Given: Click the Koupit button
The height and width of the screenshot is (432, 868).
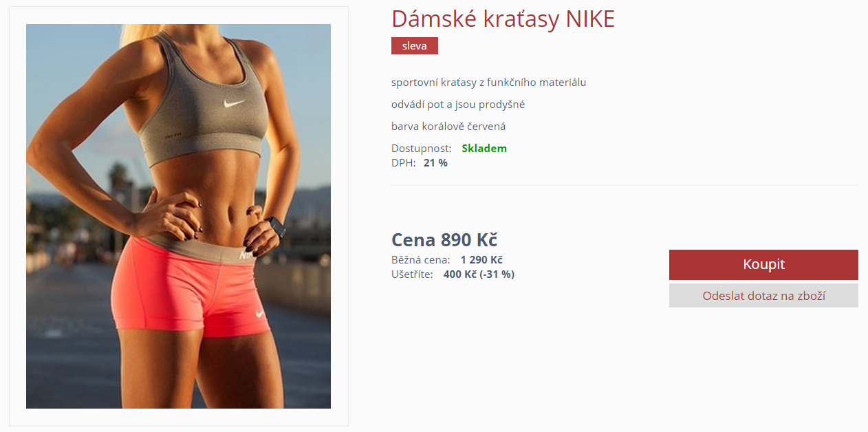Looking at the screenshot, I should click(763, 265).
